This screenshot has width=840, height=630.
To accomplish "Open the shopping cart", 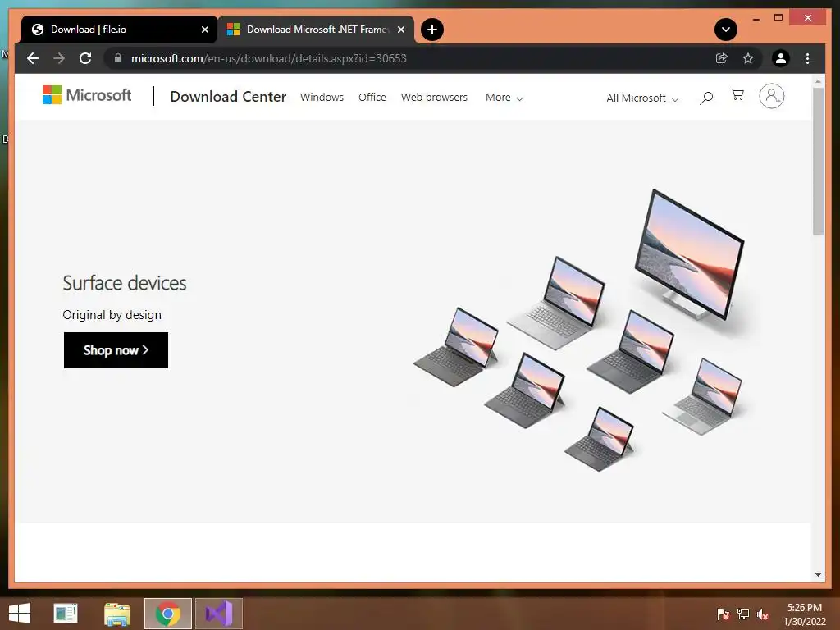I will (x=737, y=95).
